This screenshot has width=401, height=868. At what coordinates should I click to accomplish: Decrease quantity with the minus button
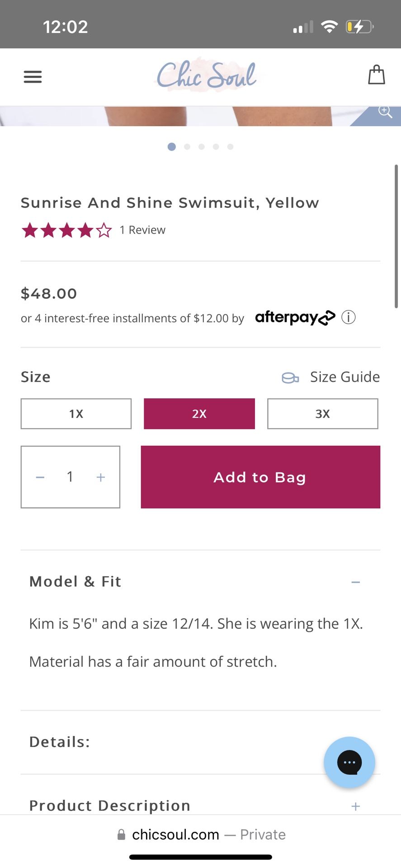point(40,477)
